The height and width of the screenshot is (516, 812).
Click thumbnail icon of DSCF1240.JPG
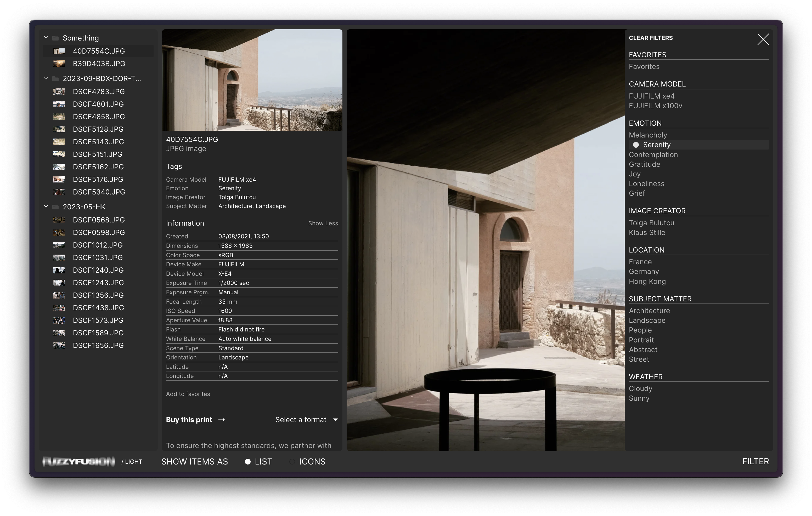coord(59,270)
